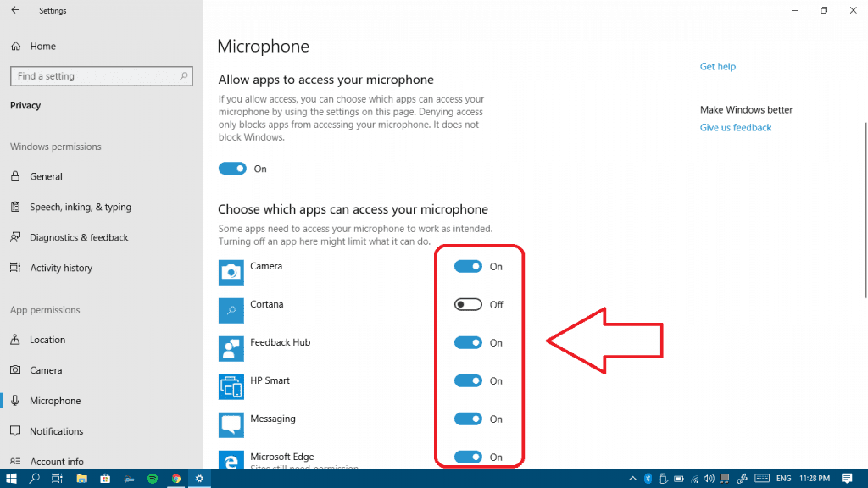Click the Cortana app icon in the list
The height and width of the screenshot is (488, 868).
coord(231,311)
